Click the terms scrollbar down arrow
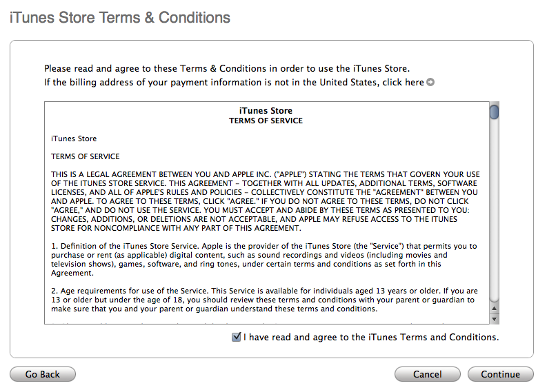The width and height of the screenshot is (547, 392). pyautogui.click(x=494, y=318)
